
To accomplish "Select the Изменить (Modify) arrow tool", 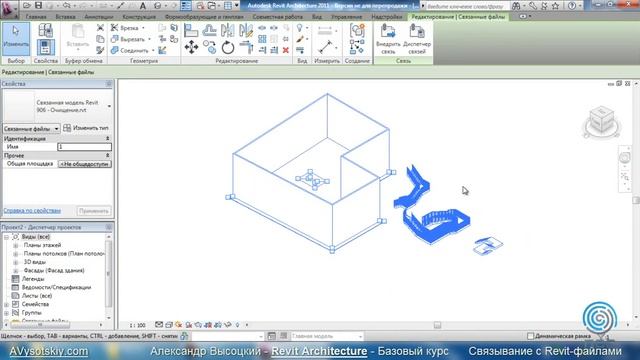I will click(16, 39).
